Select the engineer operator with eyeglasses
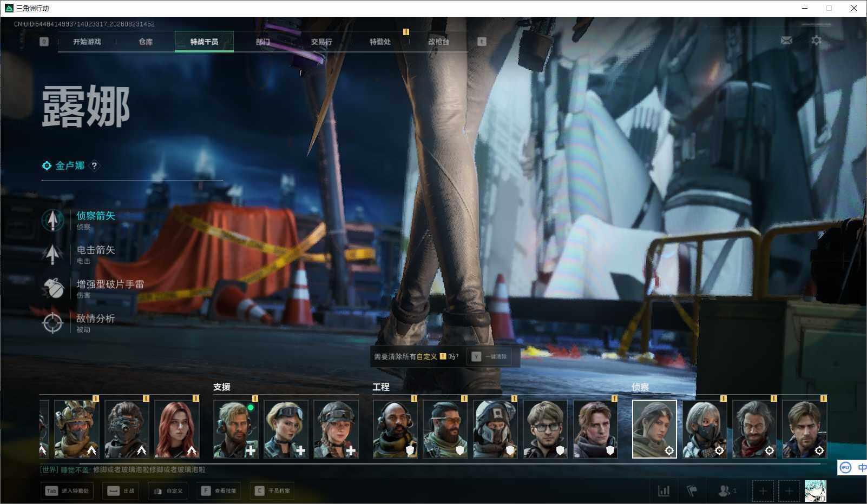 click(x=546, y=429)
